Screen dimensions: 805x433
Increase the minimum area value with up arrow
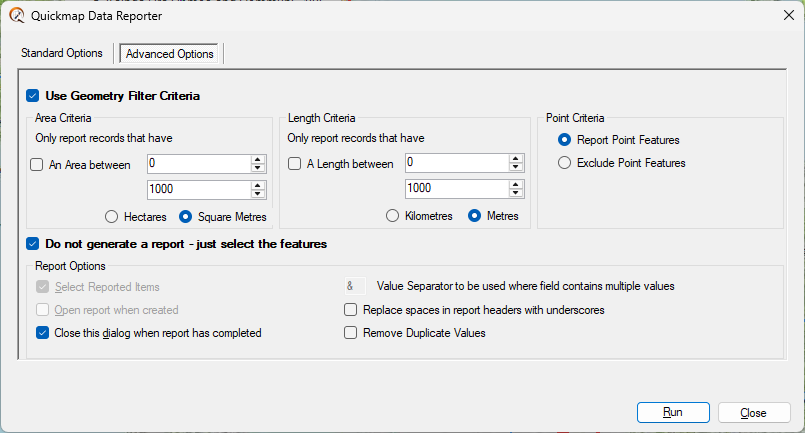[258, 159]
